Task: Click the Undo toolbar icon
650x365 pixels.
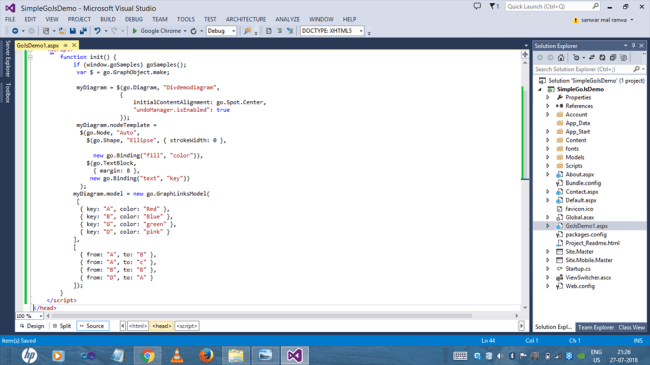Action: tap(97, 31)
